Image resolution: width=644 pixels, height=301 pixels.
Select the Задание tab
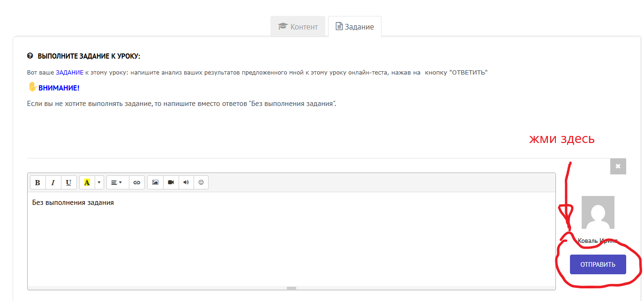coord(355,27)
